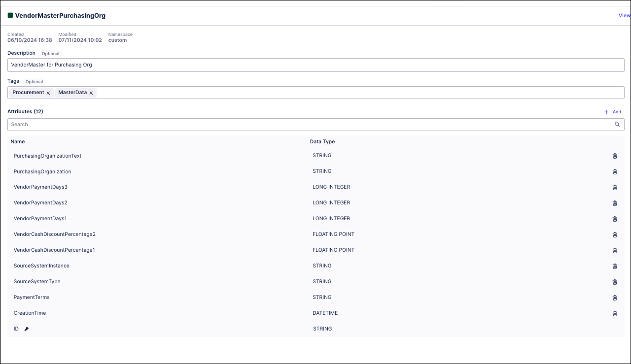
Task: Delete the PurchasingOrganization attribute
Action: 615,171
